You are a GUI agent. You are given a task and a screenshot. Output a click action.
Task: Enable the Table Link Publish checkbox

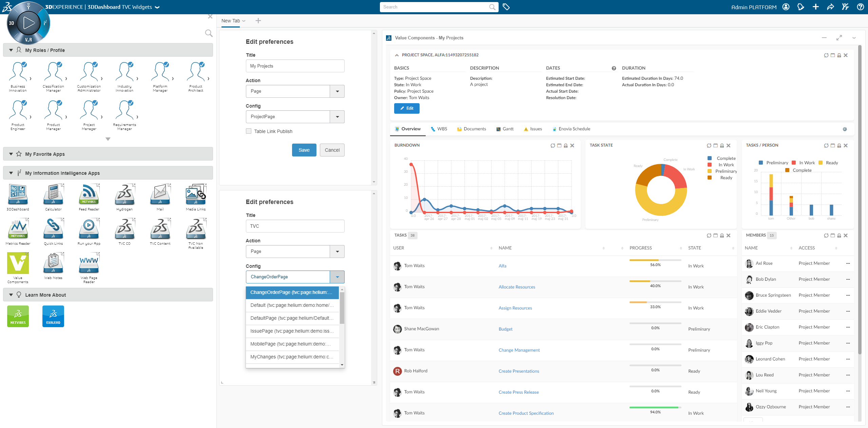pyautogui.click(x=249, y=131)
